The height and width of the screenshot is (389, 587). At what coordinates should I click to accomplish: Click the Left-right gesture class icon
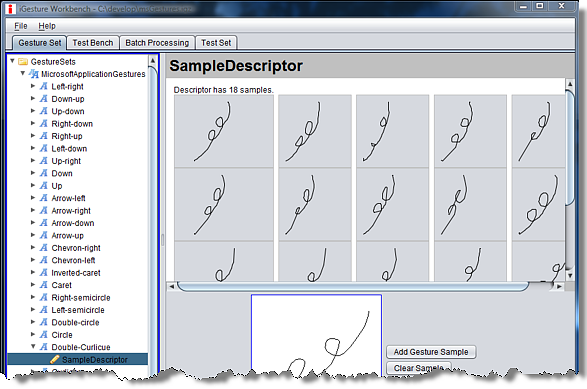[x=44, y=86]
